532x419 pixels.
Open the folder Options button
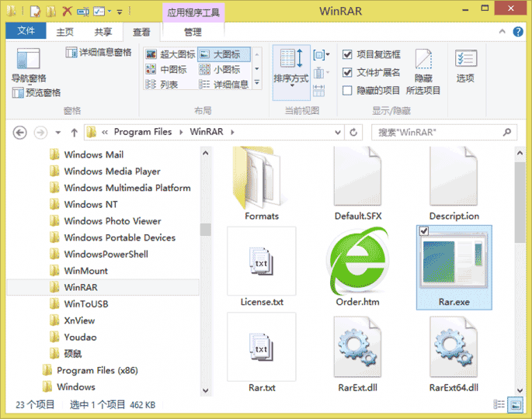coord(465,66)
